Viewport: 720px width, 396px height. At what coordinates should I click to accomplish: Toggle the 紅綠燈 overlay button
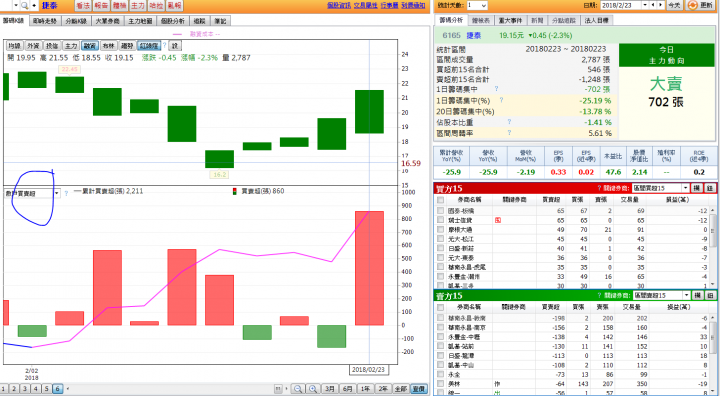(x=149, y=45)
